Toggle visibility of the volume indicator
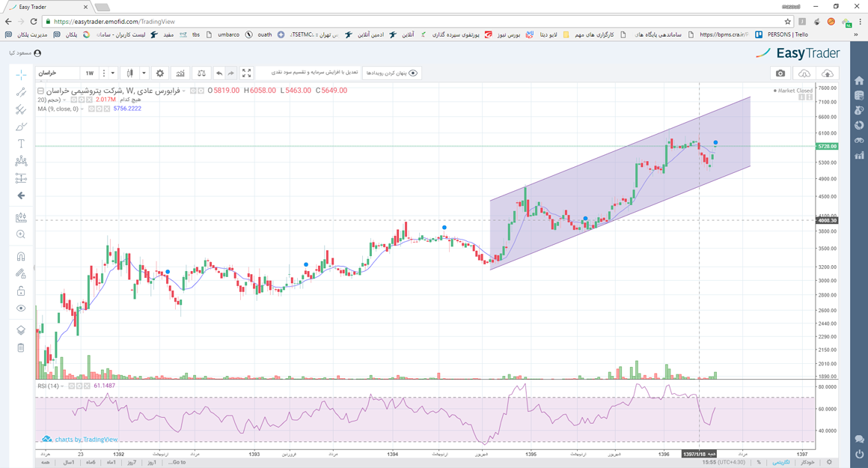 click(x=73, y=100)
